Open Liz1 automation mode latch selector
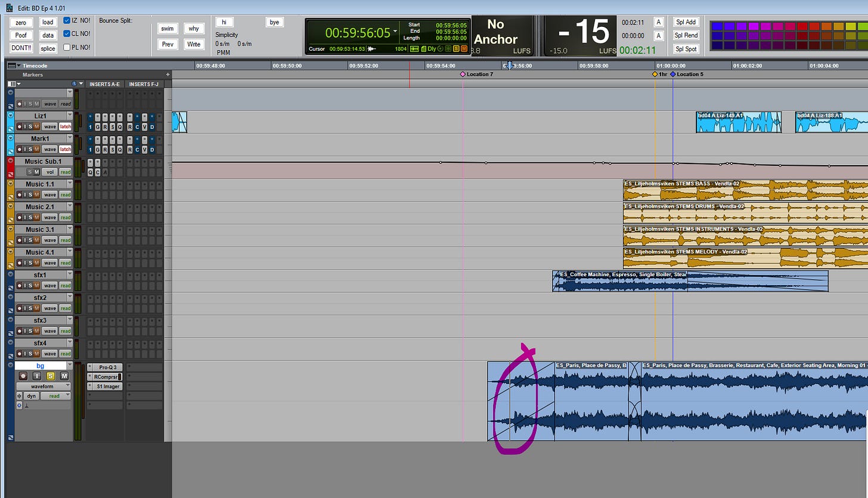This screenshot has height=498, width=868. click(x=66, y=126)
